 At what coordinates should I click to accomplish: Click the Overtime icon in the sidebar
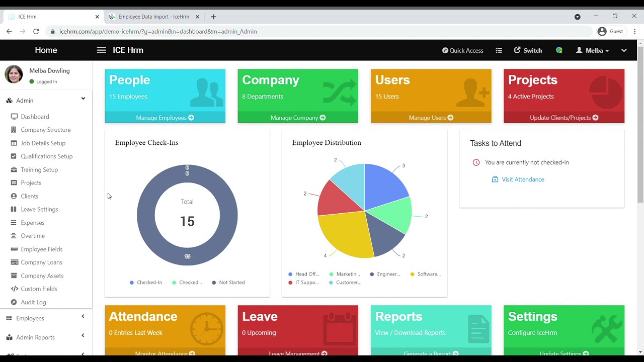(x=14, y=236)
